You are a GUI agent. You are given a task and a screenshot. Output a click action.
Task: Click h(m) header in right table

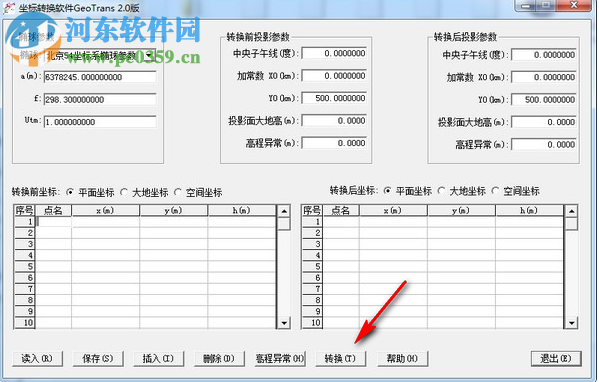tap(529, 210)
